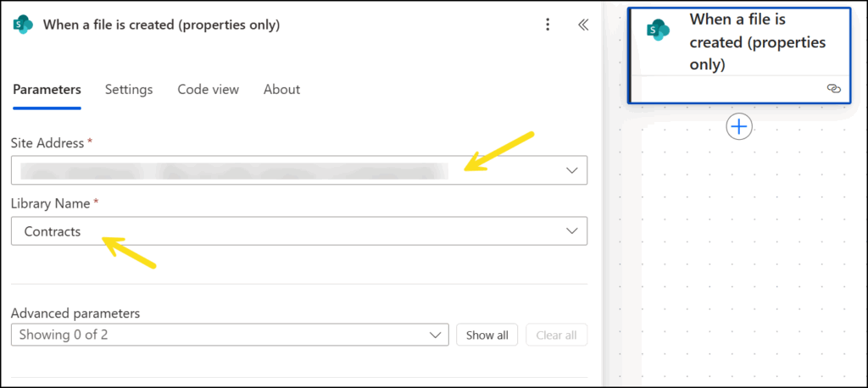Click the SharePoint icon on the trigger card
This screenshot has height=388, width=868.
tap(658, 31)
